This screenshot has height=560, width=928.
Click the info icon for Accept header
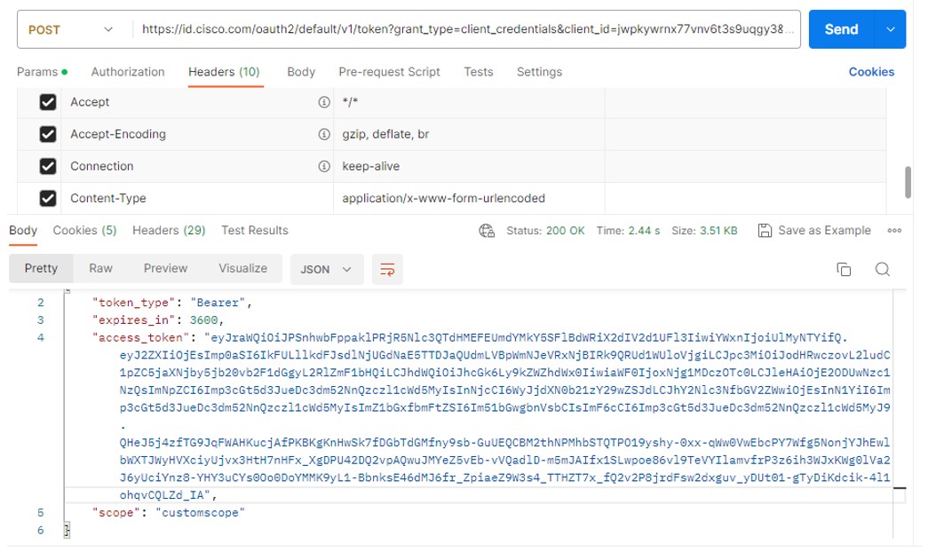(x=324, y=102)
